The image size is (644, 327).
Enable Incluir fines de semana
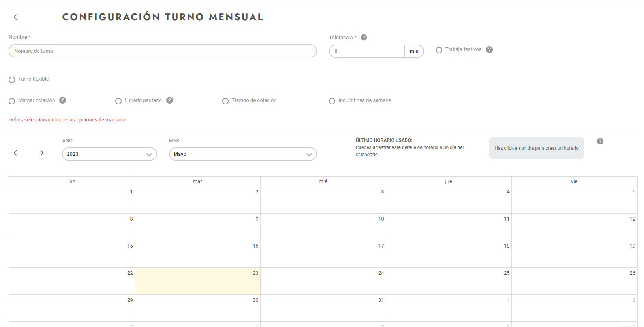tap(332, 101)
